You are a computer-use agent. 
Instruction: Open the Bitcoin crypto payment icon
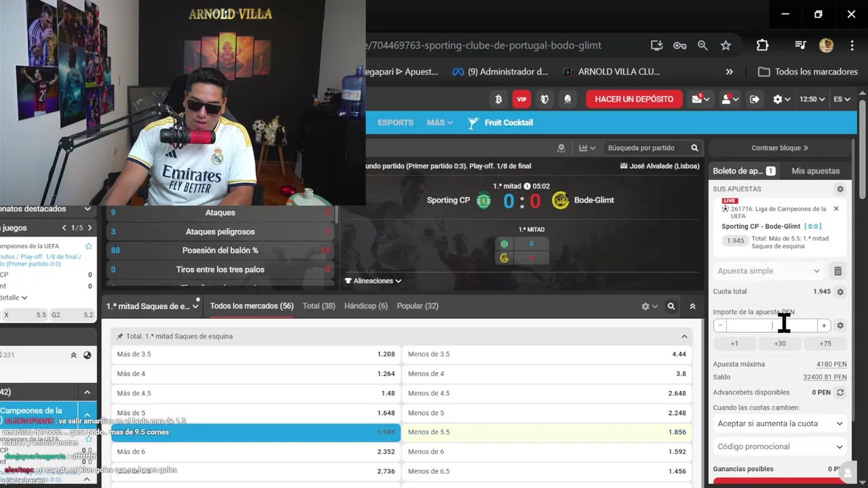498,99
